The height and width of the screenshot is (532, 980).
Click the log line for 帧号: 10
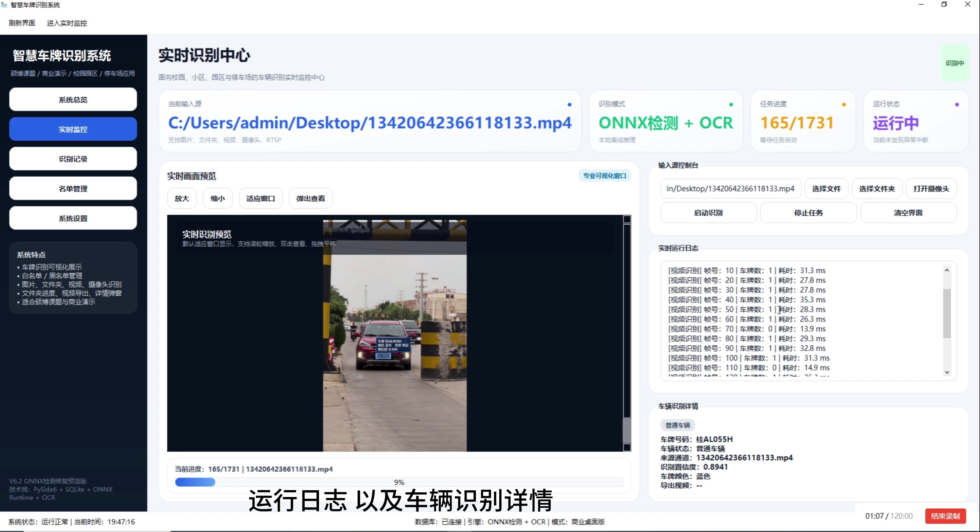pos(747,271)
